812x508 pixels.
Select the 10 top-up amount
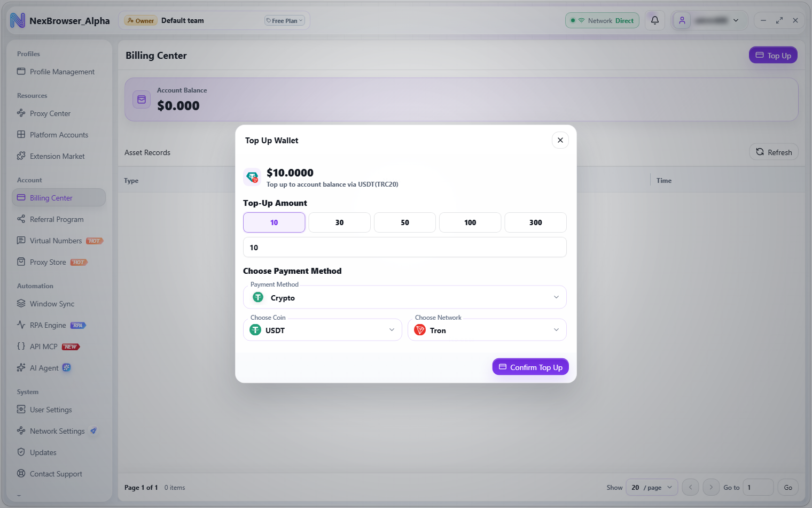pyautogui.click(x=274, y=222)
